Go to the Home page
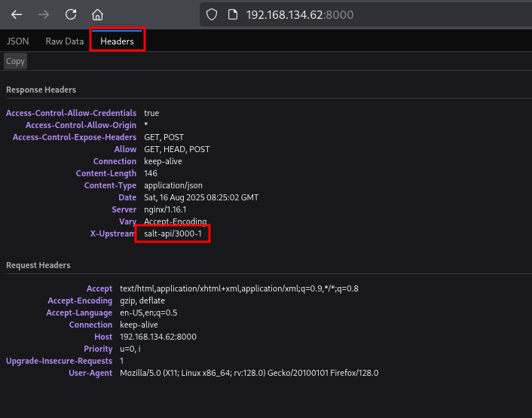532x418 pixels. tap(97, 14)
